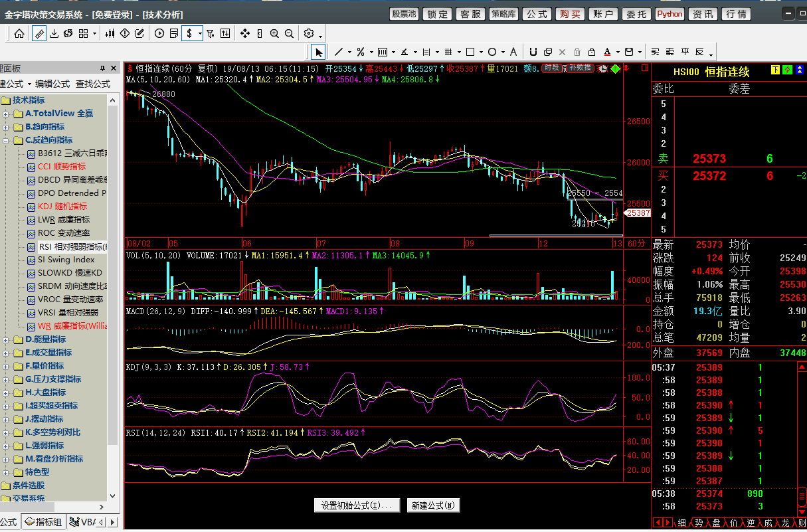807x532 pixels.
Task: Select the magnet snap drawing icon
Action: click(x=533, y=52)
